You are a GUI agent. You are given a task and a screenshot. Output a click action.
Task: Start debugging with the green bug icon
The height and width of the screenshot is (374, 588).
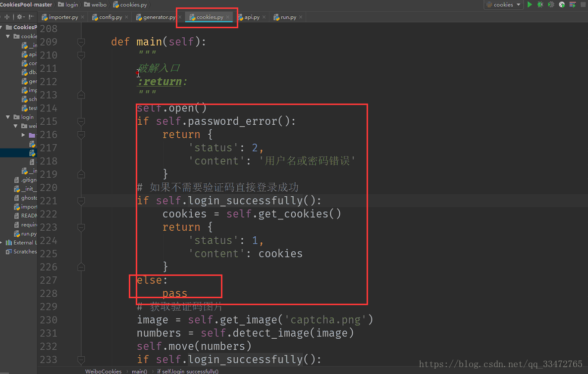(x=540, y=4)
